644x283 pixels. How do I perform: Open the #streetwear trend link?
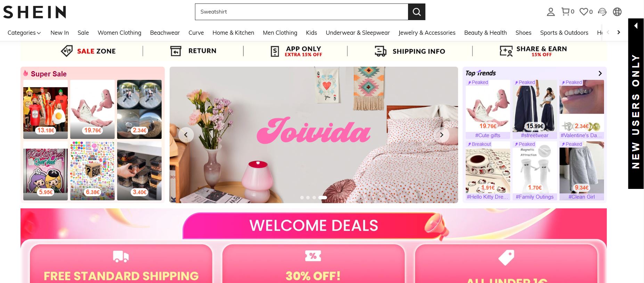click(x=535, y=135)
